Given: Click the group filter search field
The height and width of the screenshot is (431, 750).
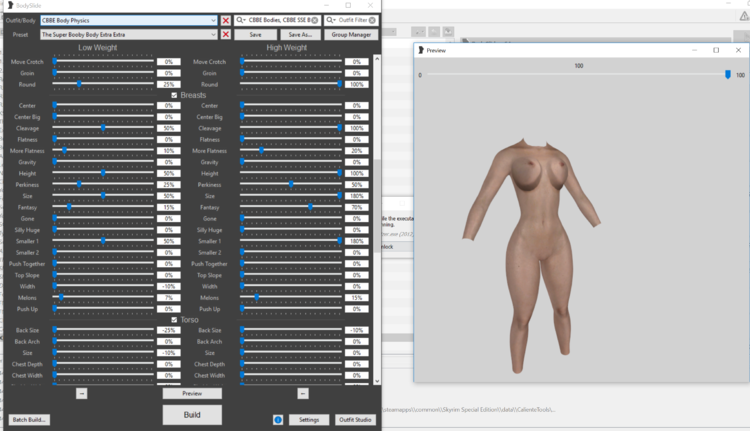Looking at the screenshot, I should [x=277, y=20].
